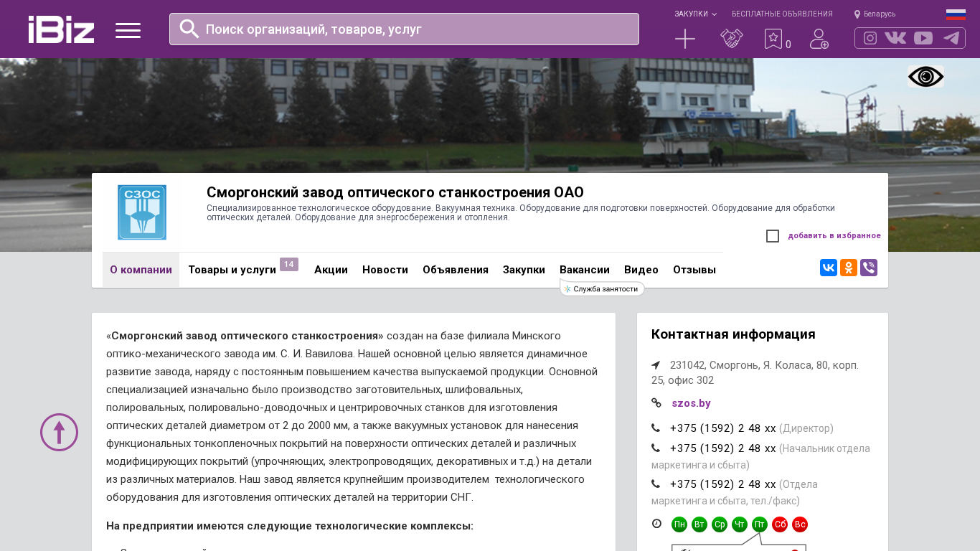Image resolution: width=980 pixels, height=551 pixels.
Task: Select the Пн weekday circle
Action: coord(679,524)
